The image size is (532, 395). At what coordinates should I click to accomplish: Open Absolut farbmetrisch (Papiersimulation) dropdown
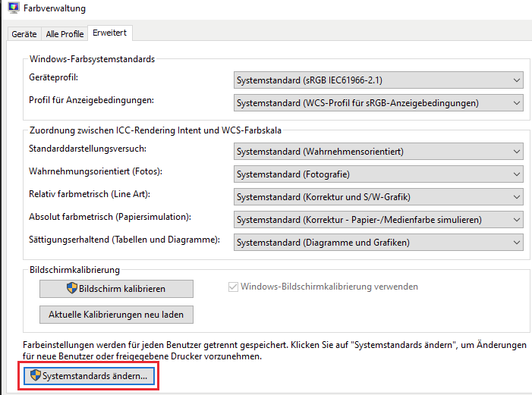[x=378, y=219]
